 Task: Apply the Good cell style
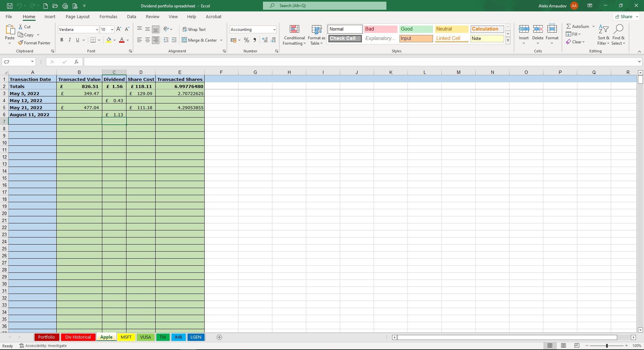click(x=416, y=29)
